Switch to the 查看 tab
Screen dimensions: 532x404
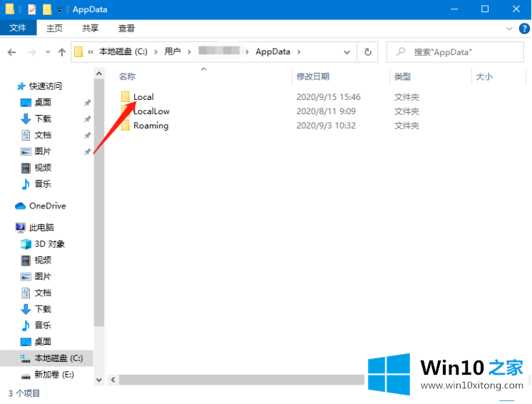(126, 28)
